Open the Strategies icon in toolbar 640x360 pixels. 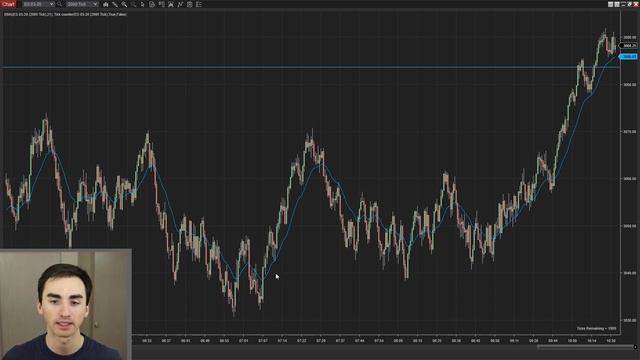point(180,4)
